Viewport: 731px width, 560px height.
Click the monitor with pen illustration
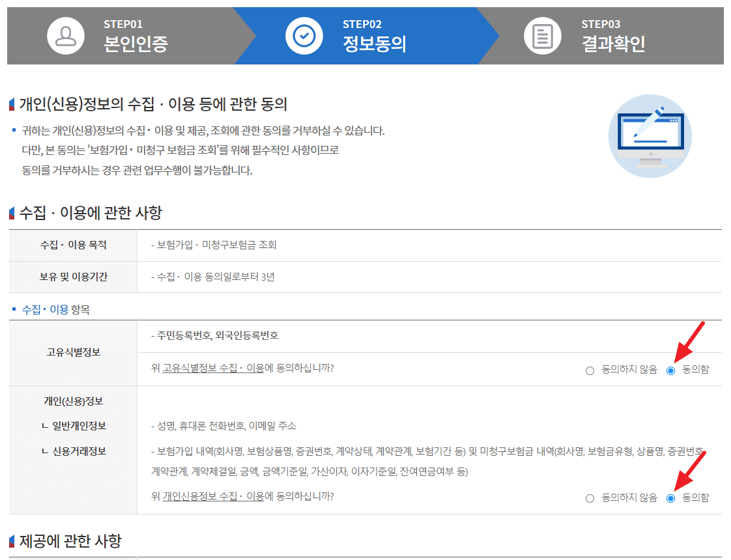point(650,136)
